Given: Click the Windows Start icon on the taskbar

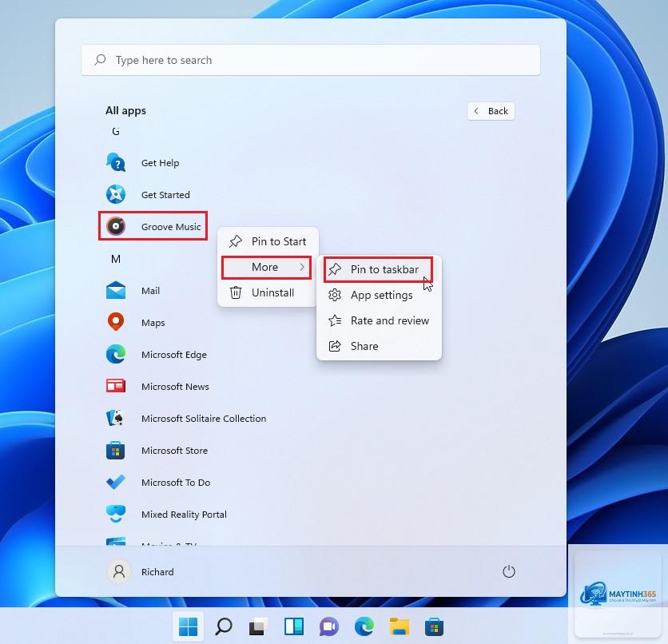Looking at the screenshot, I should [188, 626].
